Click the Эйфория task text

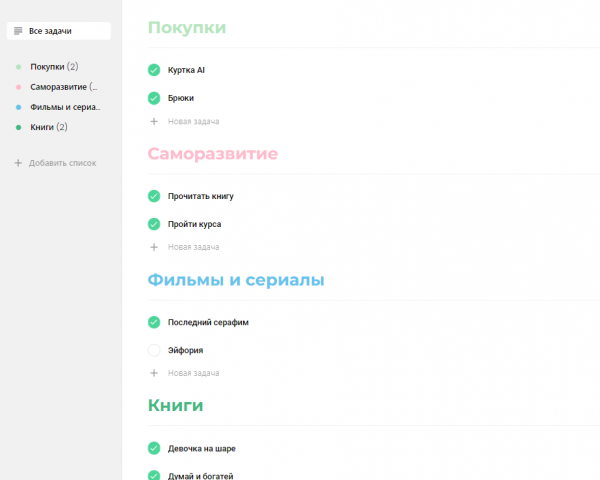[x=186, y=351]
